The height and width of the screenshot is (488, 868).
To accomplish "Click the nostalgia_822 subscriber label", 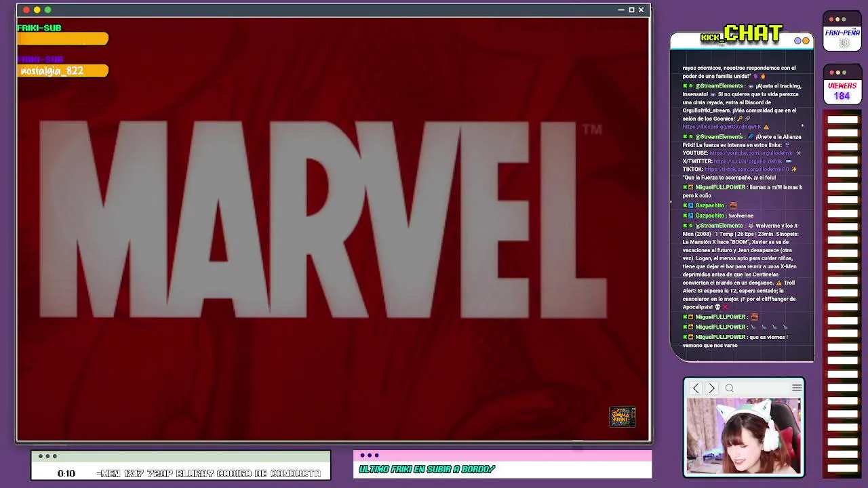I will tap(52, 71).
